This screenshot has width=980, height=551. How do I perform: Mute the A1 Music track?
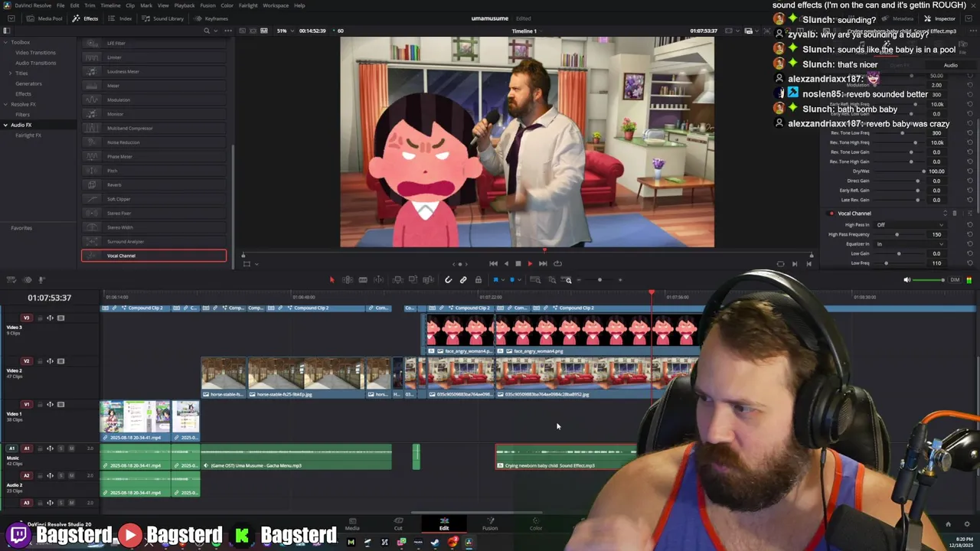tap(71, 448)
